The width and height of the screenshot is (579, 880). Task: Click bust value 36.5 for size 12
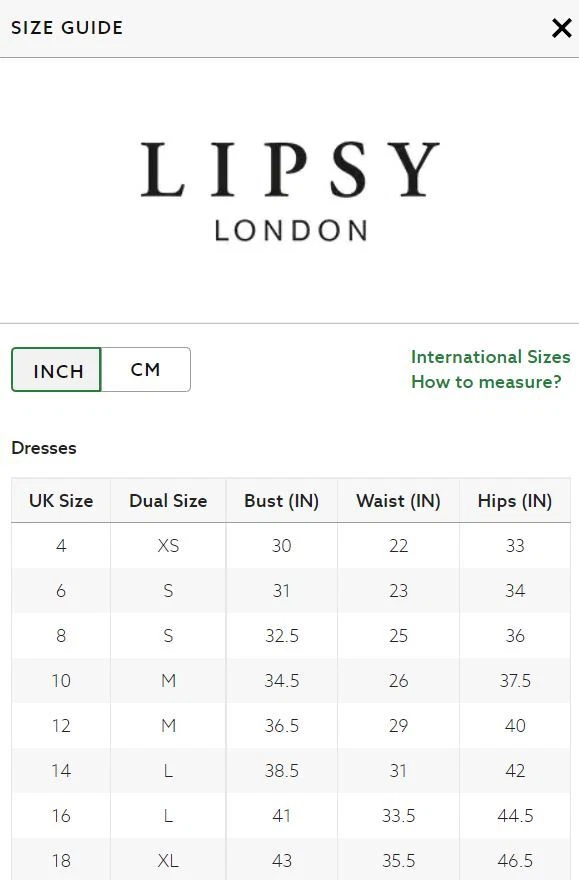[282, 726]
